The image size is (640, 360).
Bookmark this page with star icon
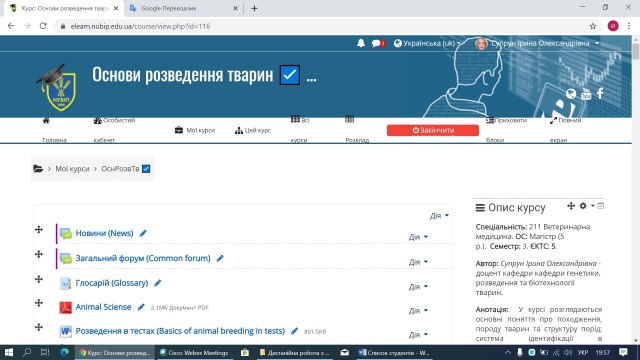[593, 26]
